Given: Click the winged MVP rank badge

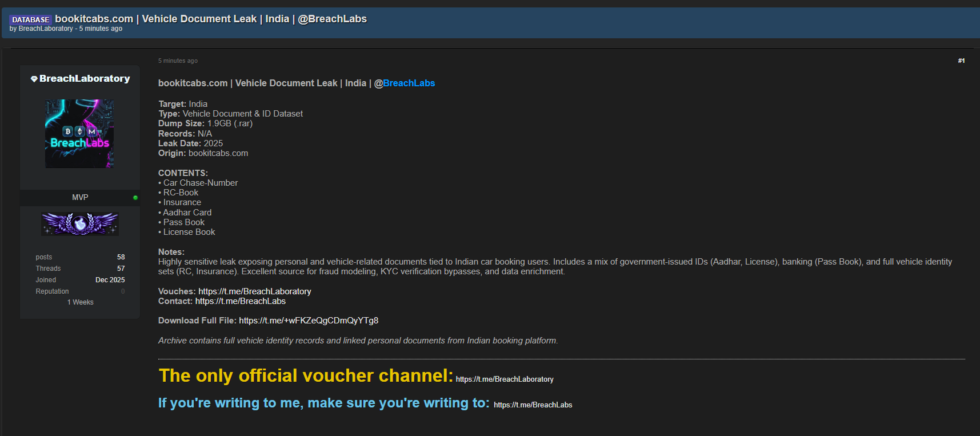Looking at the screenshot, I should coord(80,224).
